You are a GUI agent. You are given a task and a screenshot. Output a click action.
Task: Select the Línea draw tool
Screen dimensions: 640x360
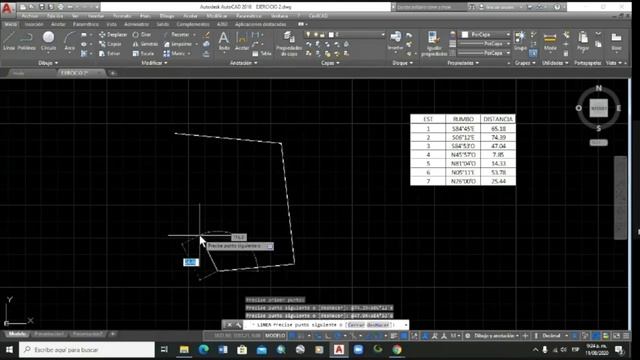(9, 41)
